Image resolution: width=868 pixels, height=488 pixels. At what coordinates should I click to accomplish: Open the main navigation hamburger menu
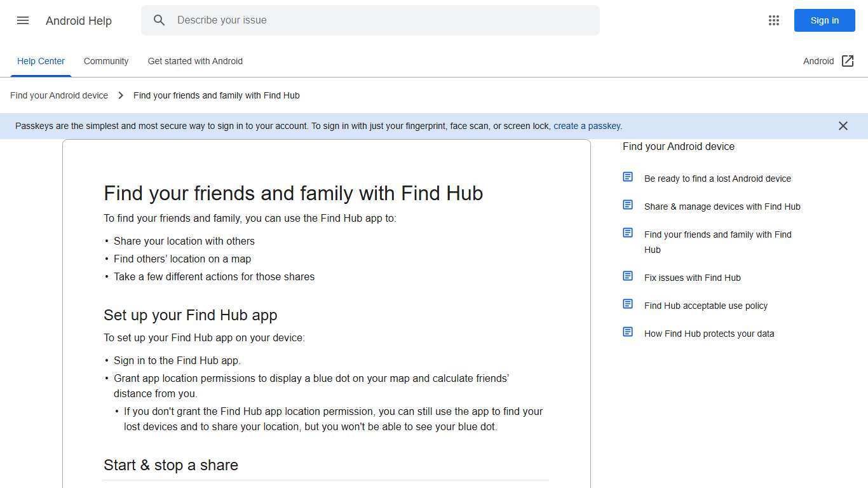point(23,20)
